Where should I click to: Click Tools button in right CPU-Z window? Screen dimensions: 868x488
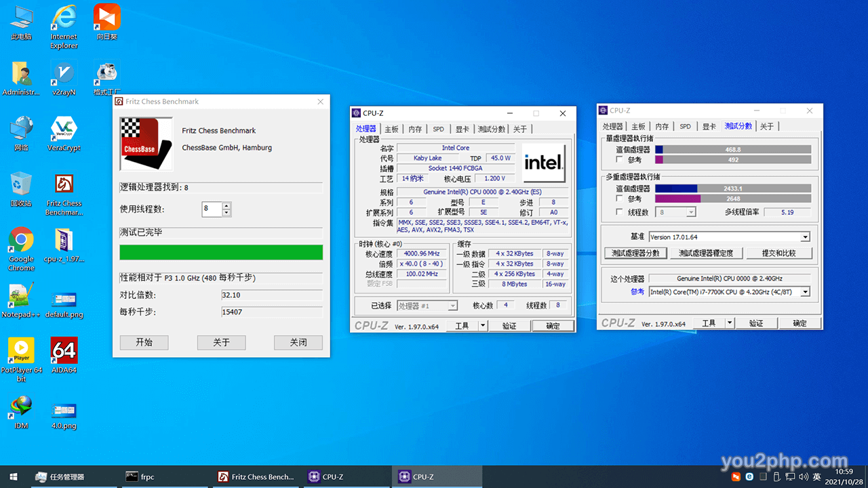click(x=709, y=323)
